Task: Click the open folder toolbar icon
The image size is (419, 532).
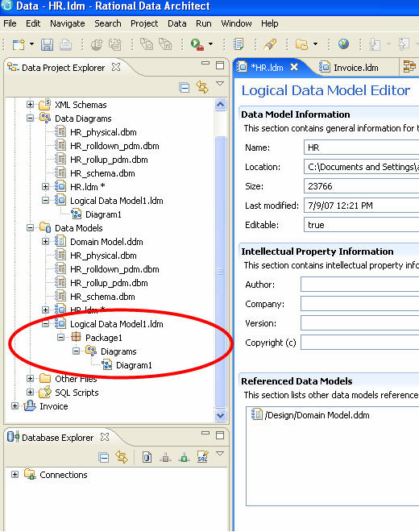Action: click(301, 44)
